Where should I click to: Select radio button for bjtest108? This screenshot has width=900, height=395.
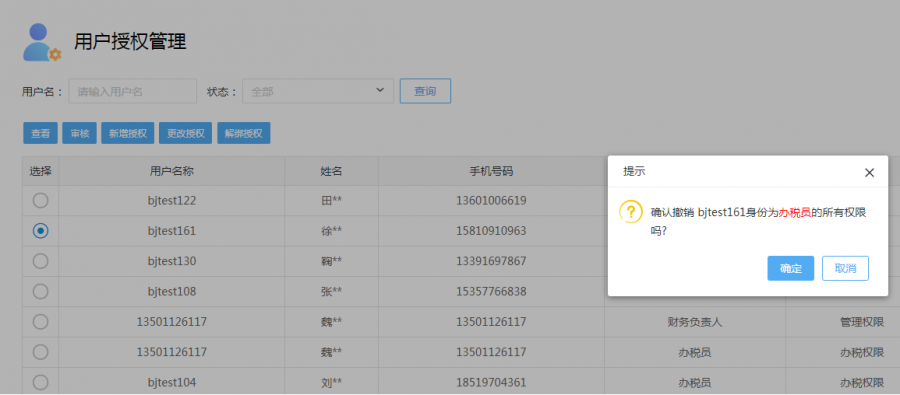tap(40, 292)
